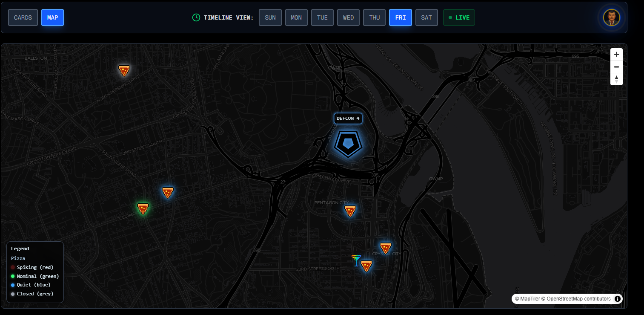Zoom out of the map
Image resolution: width=644 pixels, height=315 pixels.
click(616, 67)
